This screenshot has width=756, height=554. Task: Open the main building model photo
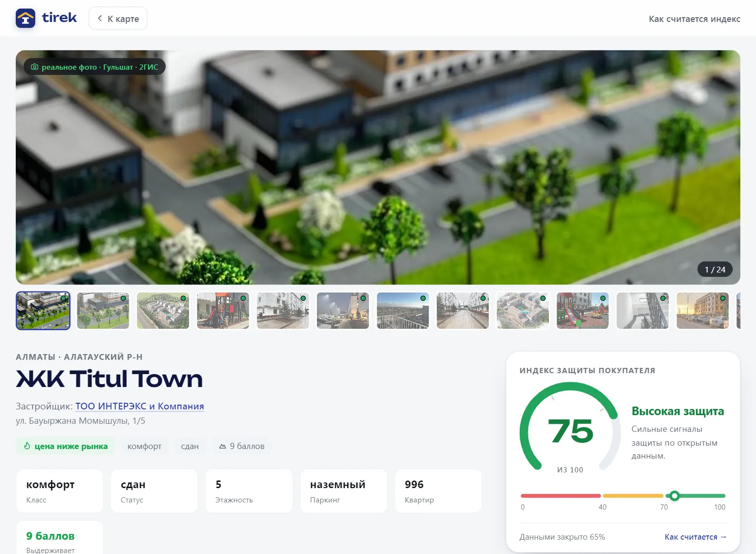click(x=378, y=167)
